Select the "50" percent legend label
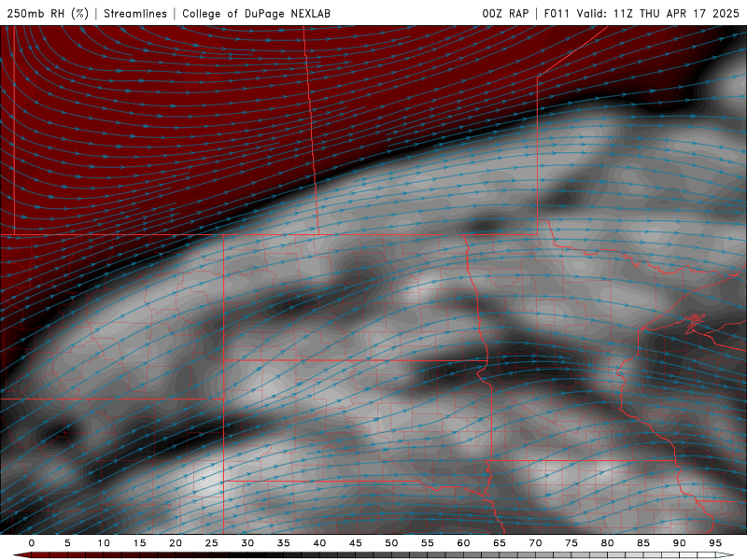This screenshot has width=747, height=560. [391, 543]
